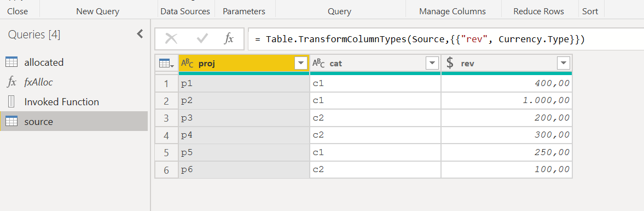Select row number 3
The width and height of the screenshot is (644, 211).
tap(166, 118)
